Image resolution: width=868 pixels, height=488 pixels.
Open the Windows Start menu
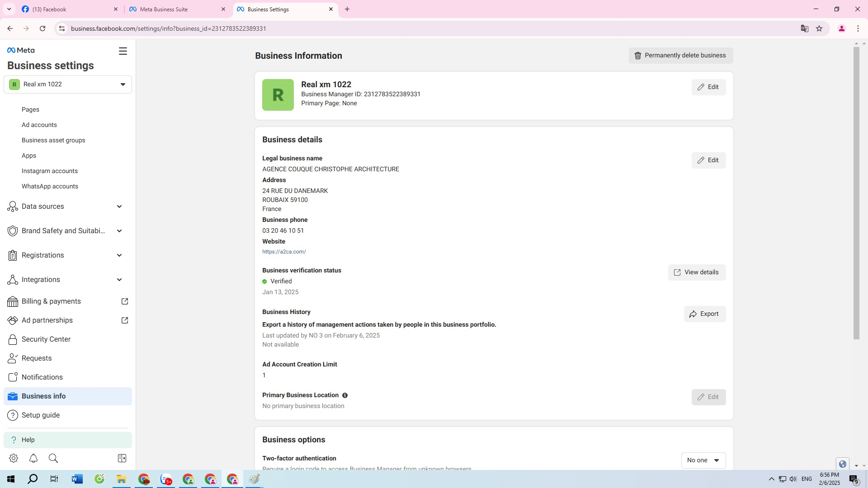11,479
